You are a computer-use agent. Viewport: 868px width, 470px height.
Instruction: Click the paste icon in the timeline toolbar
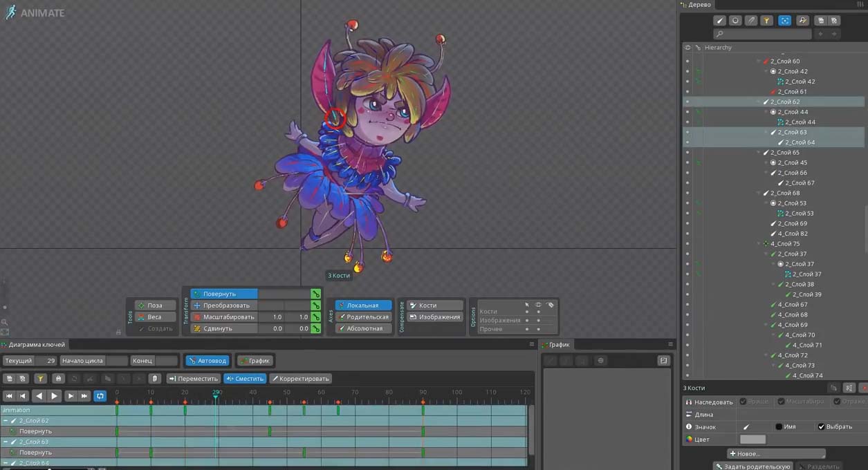[x=23, y=379]
